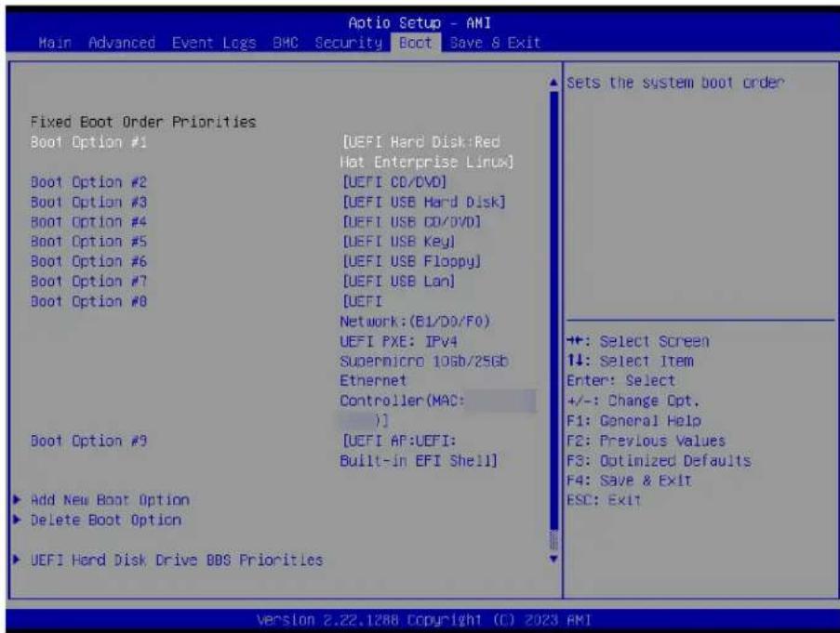Click the 'F3: Optimized Defaults' hint

659,461
